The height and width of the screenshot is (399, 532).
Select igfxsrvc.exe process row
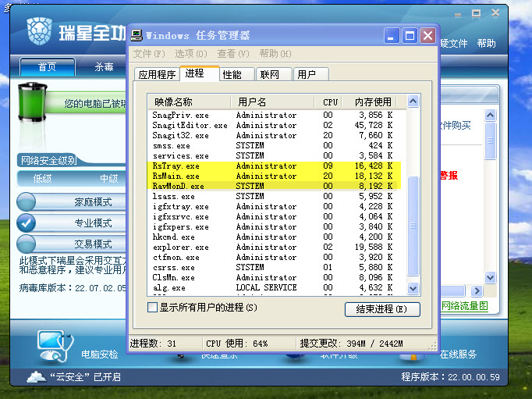[x=275, y=216]
